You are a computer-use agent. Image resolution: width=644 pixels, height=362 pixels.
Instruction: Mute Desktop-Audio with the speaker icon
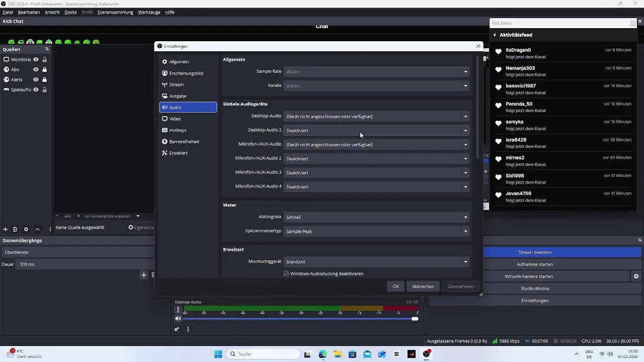(x=178, y=319)
